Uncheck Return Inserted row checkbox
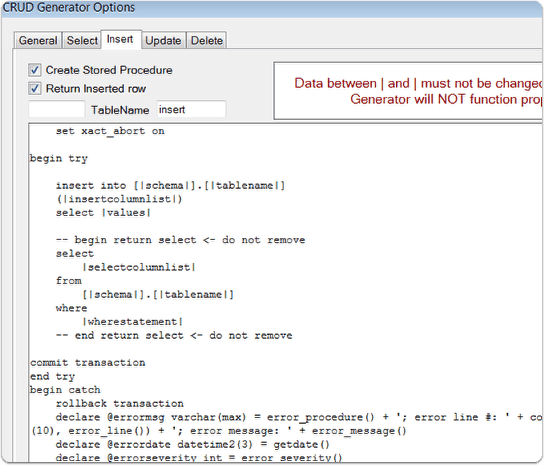 (34, 88)
